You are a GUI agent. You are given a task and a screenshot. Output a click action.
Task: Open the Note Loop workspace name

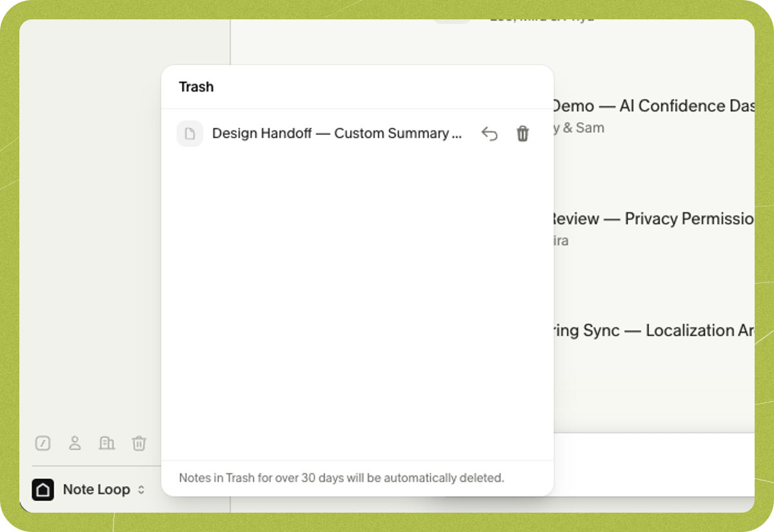click(x=96, y=489)
